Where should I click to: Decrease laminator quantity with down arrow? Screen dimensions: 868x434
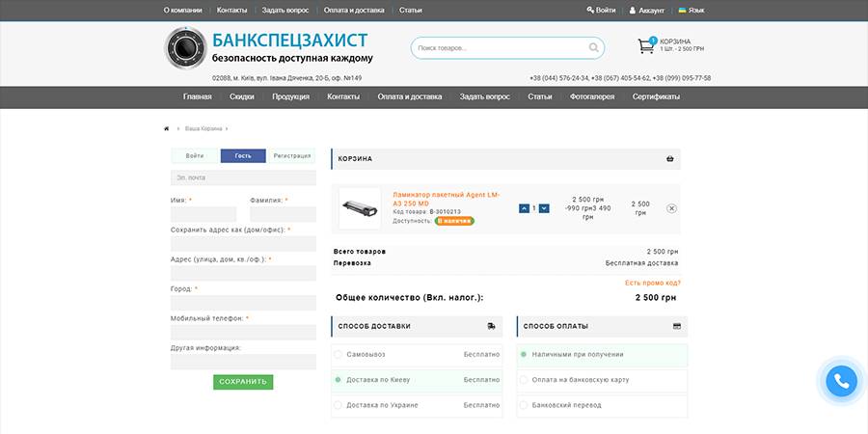click(x=544, y=208)
